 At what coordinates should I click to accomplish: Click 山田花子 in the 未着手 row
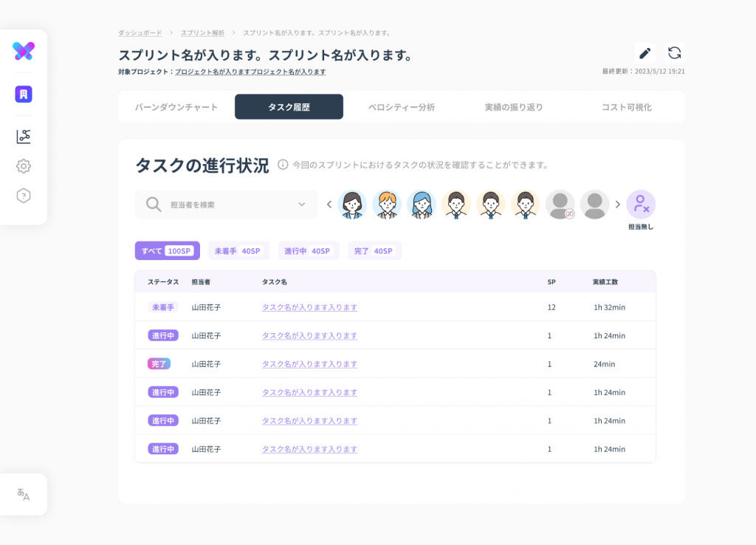click(207, 307)
